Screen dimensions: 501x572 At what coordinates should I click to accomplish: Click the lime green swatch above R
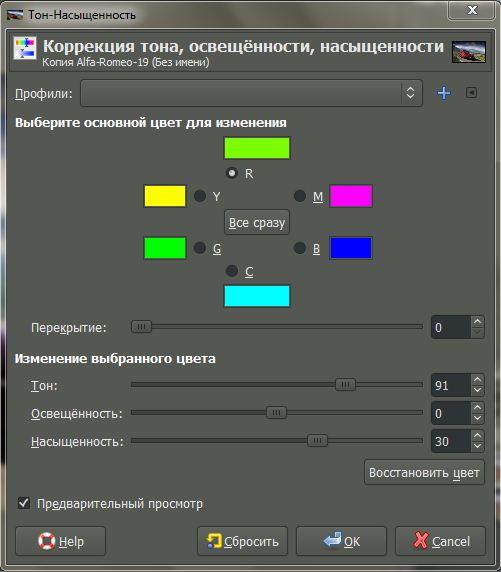click(257, 148)
